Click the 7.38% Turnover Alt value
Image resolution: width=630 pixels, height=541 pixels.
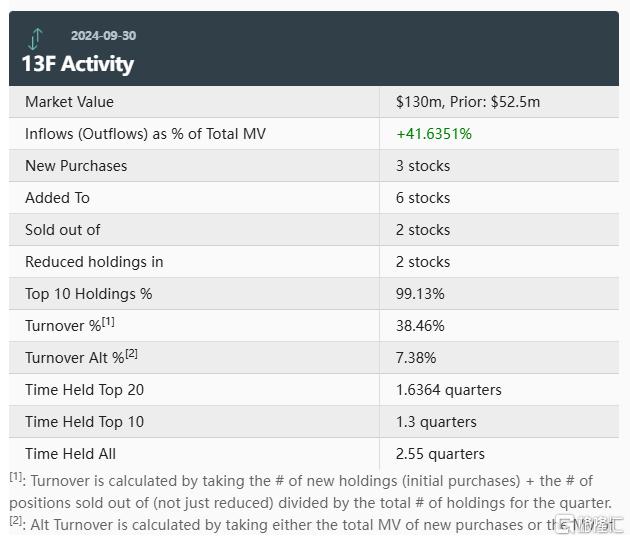tap(416, 358)
